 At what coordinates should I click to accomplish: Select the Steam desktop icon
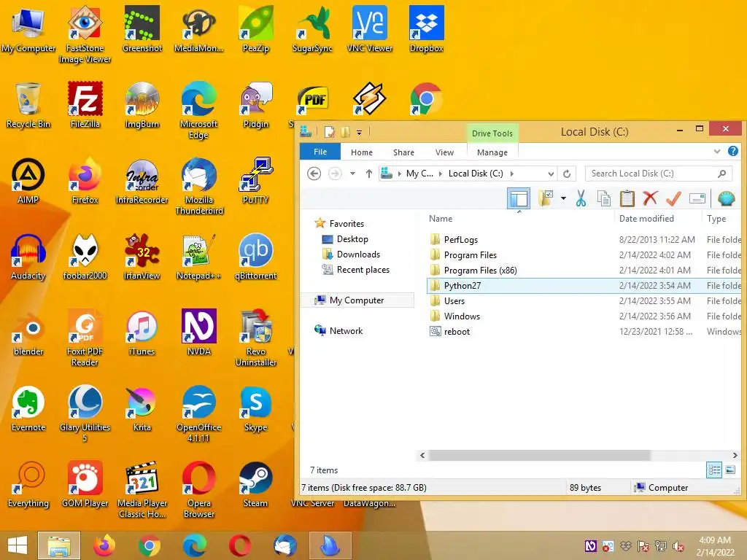[255, 484]
